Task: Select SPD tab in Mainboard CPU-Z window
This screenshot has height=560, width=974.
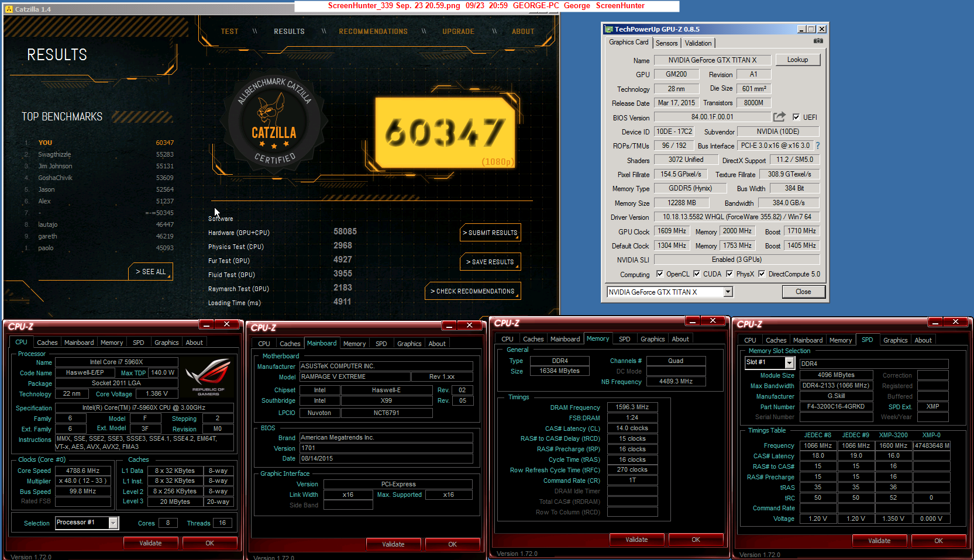Action: tap(381, 344)
